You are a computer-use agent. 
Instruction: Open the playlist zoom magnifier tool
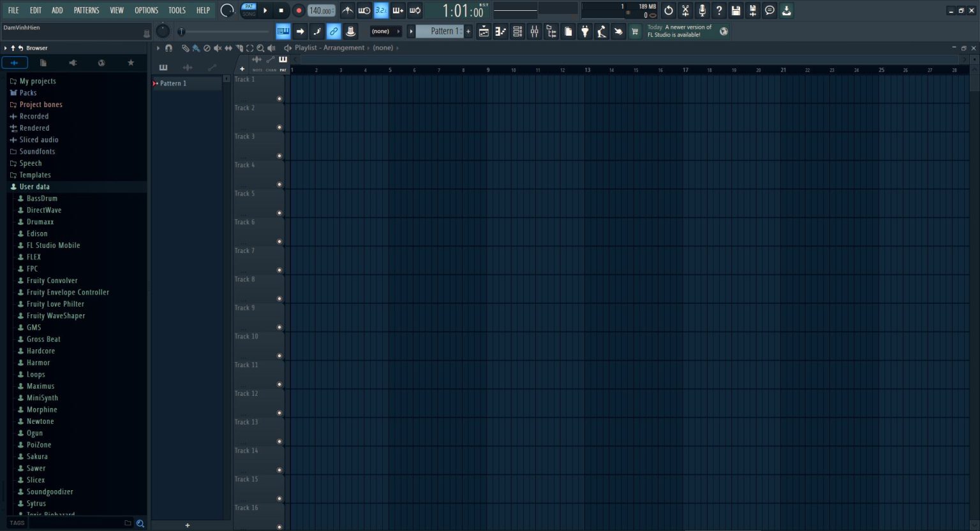coord(260,48)
